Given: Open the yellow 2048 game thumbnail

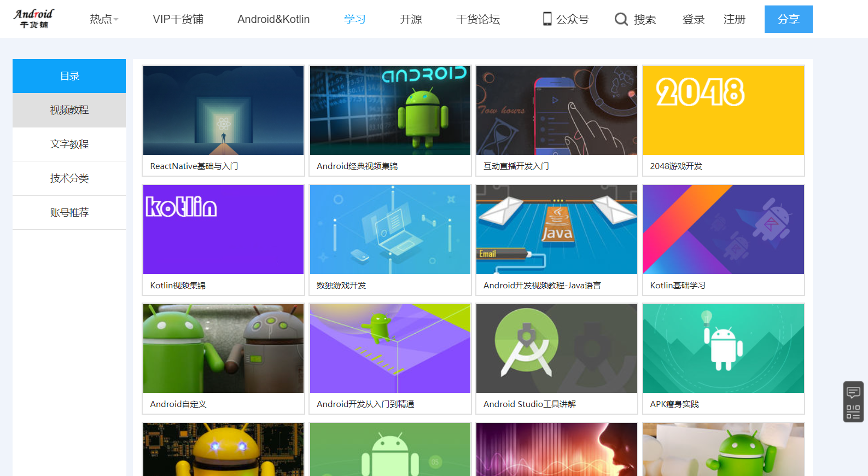Looking at the screenshot, I should coord(724,111).
